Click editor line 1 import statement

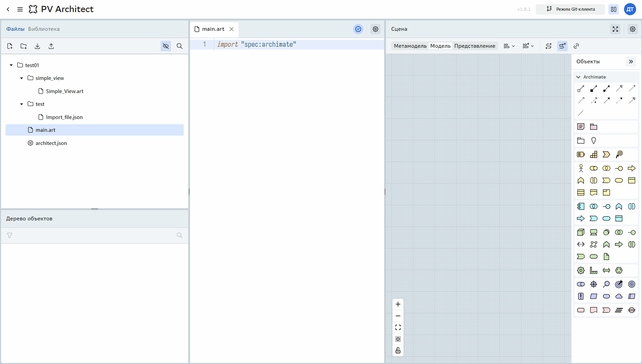pyautogui.click(x=256, y=44)
